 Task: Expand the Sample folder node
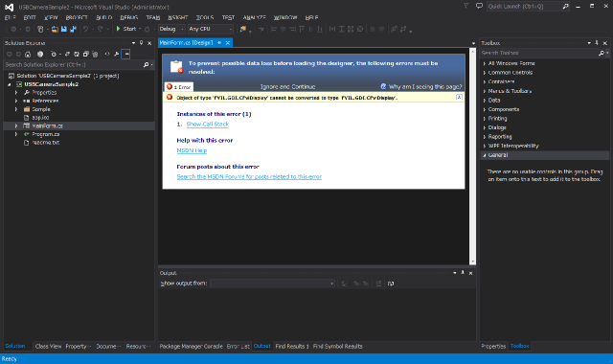pos(16,109)
